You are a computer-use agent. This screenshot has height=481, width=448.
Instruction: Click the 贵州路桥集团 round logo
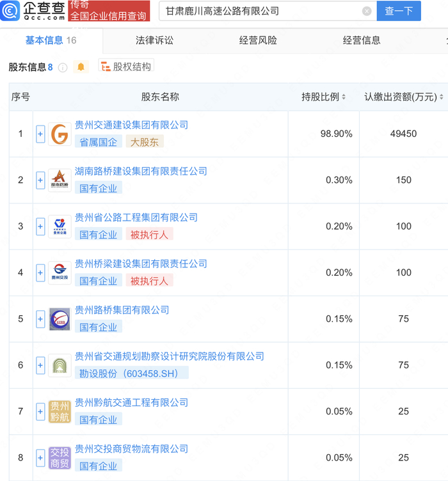(x=60, y=319)
